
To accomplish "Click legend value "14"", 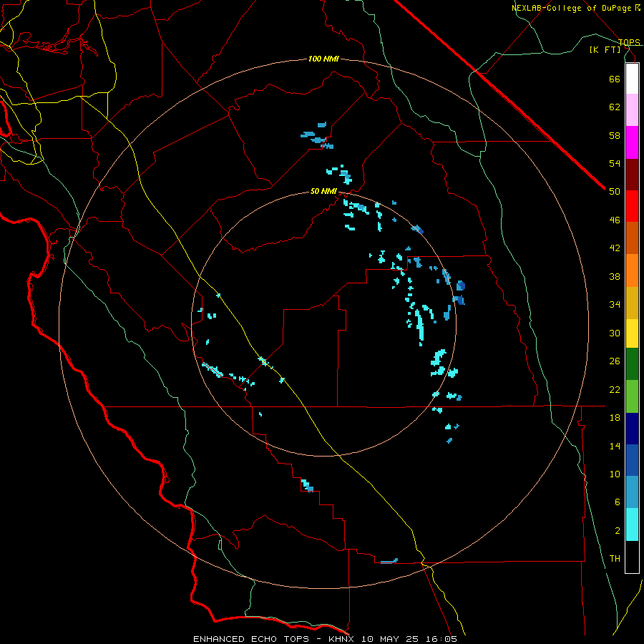I will tap(615, 446).
